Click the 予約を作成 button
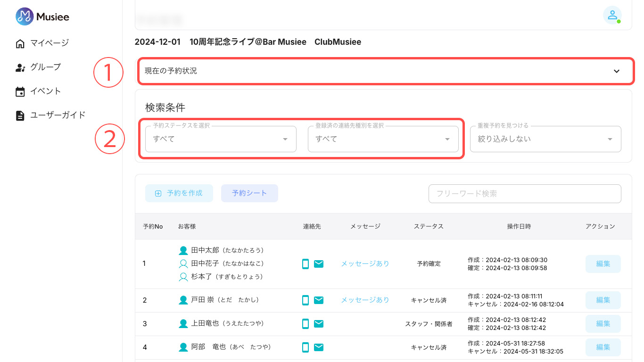Screen dimensions: 644x362 click(179, 193)
